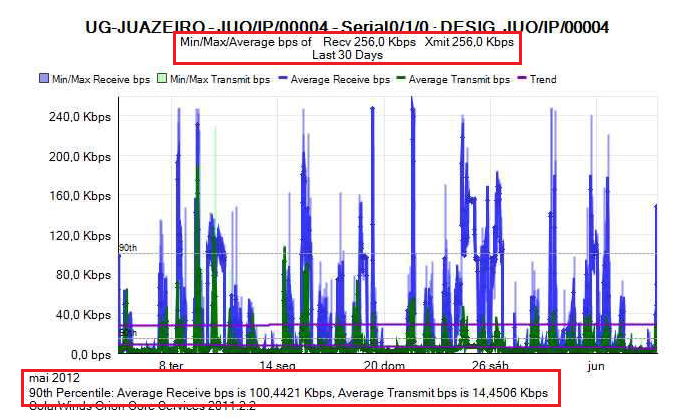
Task: Click the chart title UG-JUAZEIRO Serial0/1/0
Action: (x=347, y=27)
